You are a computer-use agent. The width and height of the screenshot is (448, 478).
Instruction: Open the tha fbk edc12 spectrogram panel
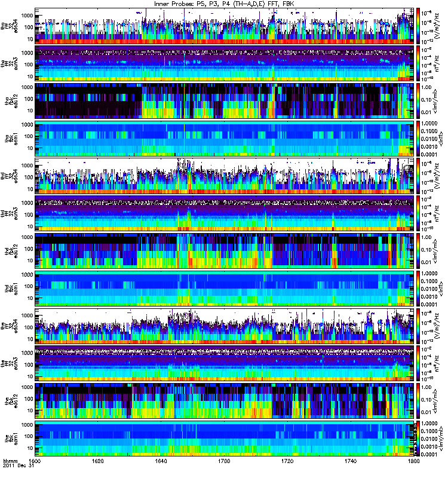[x=225, y=101]
